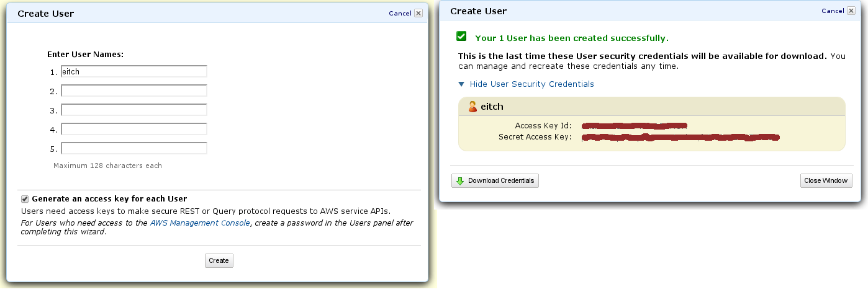Viewport: 868px width, 292px height.
Task: Click the Close Window button
Action: tap(826, 181)
